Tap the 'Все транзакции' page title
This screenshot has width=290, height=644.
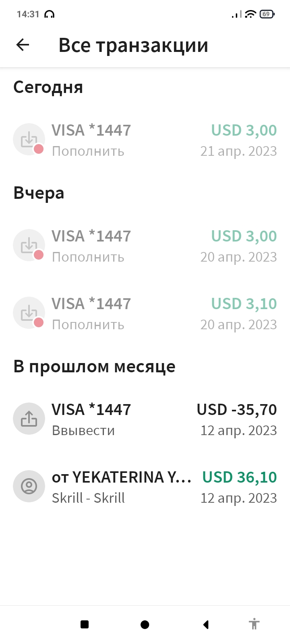[133, 45]
